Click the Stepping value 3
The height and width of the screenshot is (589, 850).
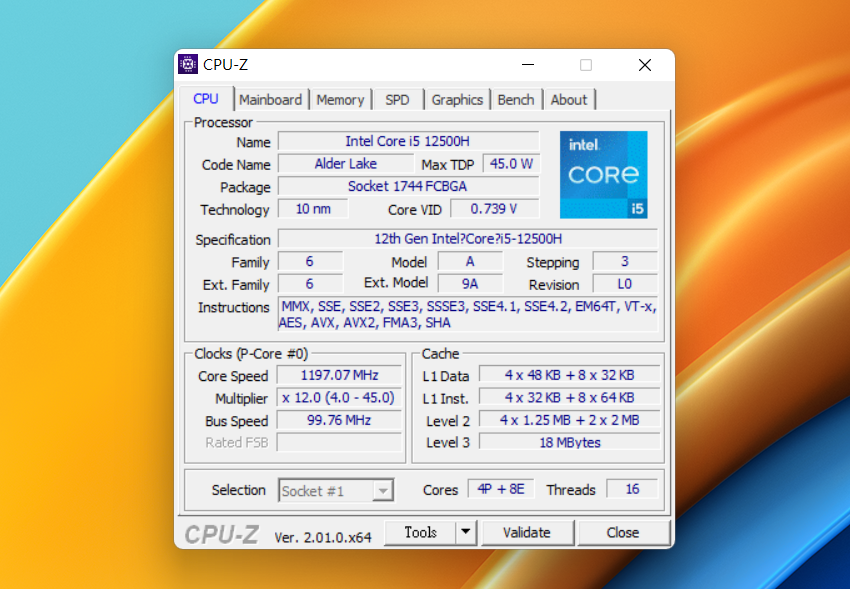[x=625, y=261]
